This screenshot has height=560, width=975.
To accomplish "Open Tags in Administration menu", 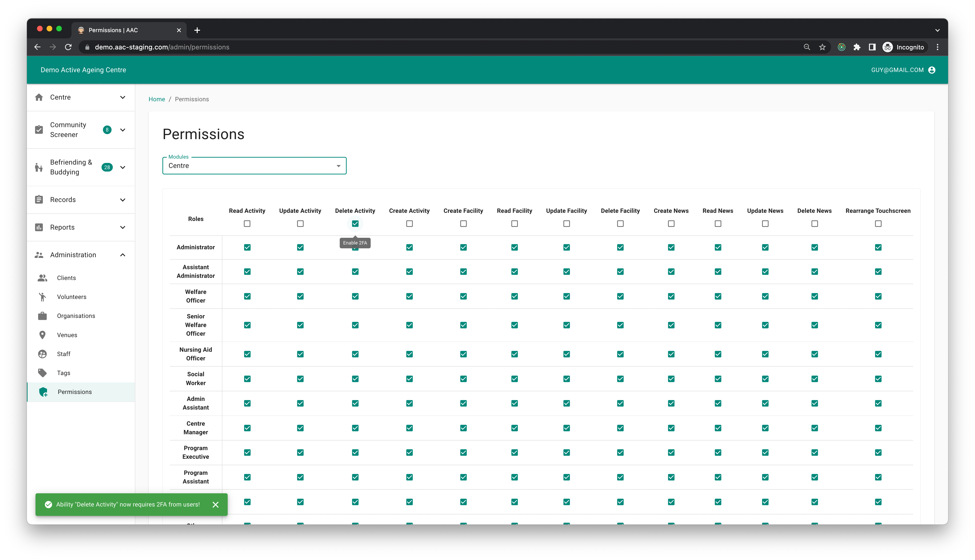I will [x=81, y=373].
